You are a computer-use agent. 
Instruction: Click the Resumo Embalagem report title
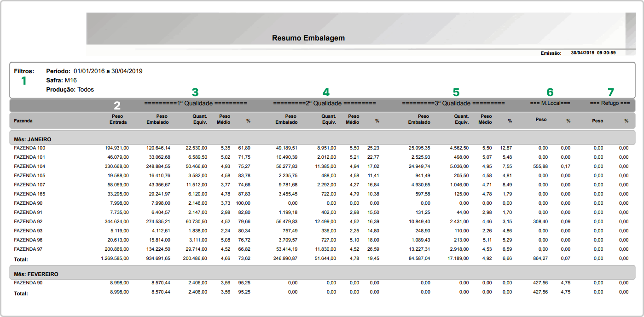(308, 38)
